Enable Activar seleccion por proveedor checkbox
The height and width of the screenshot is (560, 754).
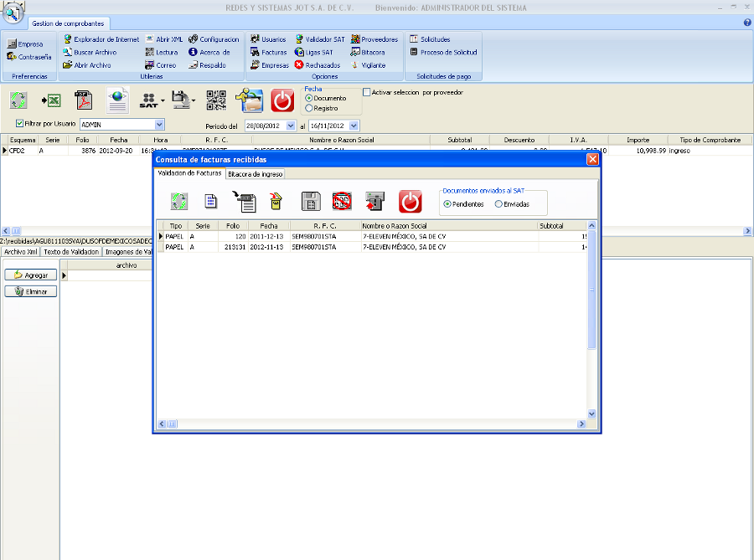pyautogui.click(x=367, y=92)
